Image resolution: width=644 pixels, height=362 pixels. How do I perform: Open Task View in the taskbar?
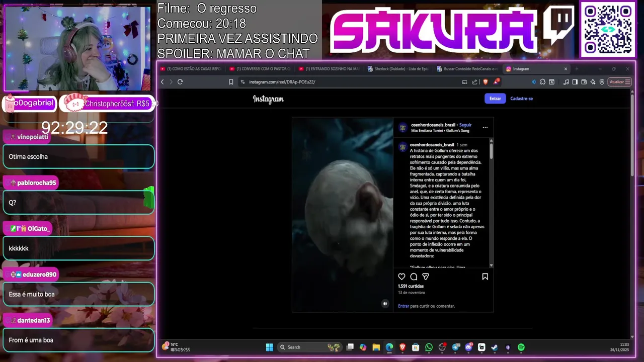[x=350, y=347]
